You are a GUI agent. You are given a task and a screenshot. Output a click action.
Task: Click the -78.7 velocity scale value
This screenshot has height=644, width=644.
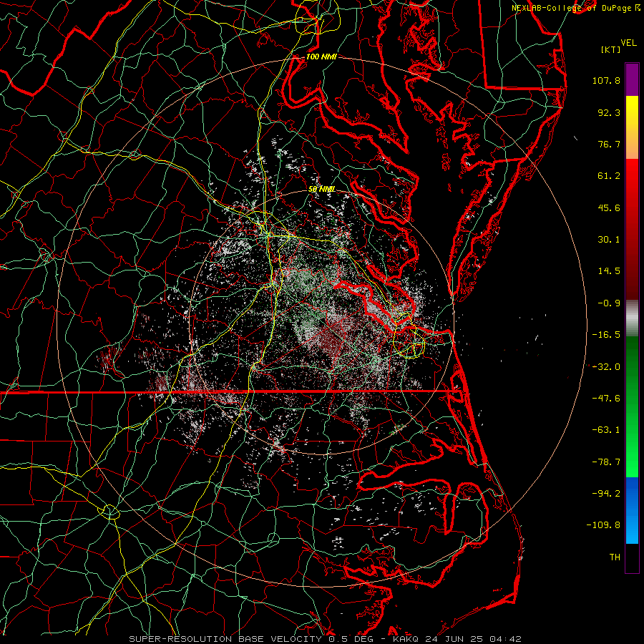606,462
